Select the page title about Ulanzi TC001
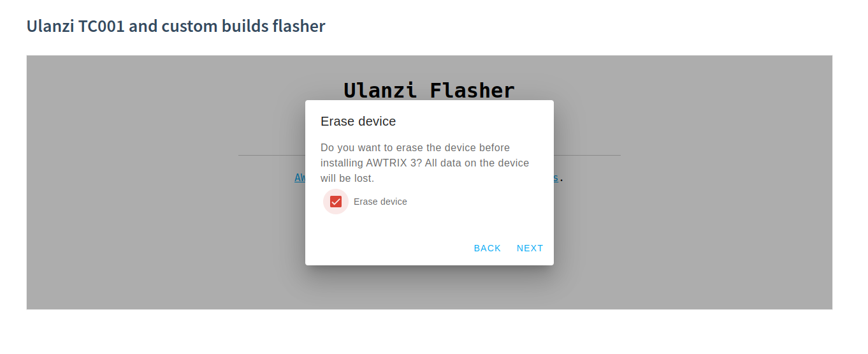The width and height of the screenshot is (868, 354). (x=176, y=26)
